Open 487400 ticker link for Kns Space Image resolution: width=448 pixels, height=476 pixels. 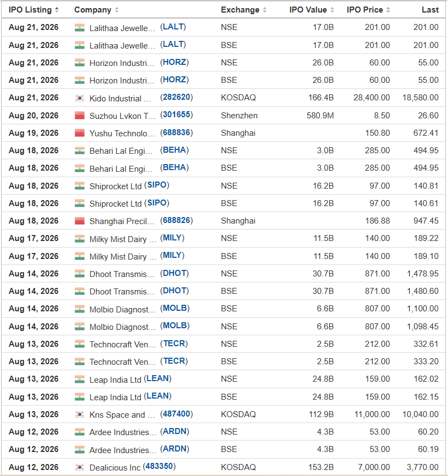tap(176, 414)
